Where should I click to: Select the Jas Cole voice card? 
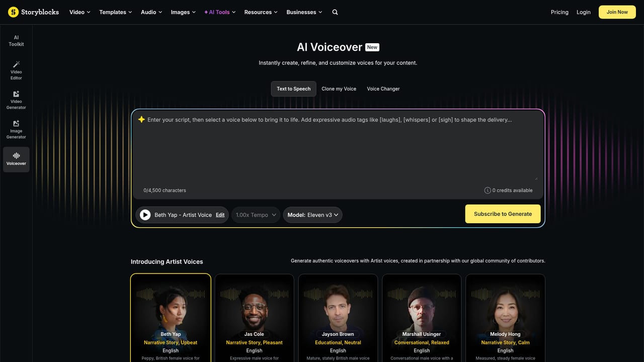pyautogui.click(x=254, y=318)
